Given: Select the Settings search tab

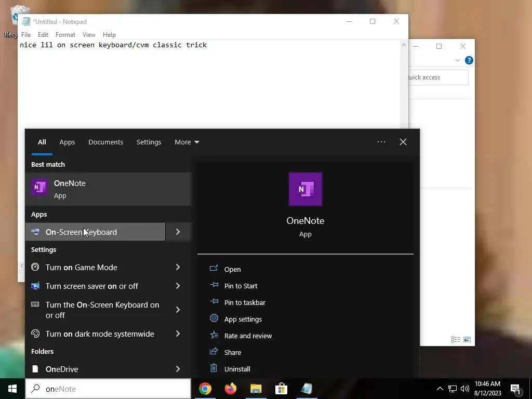Looking at the screenshot, I should click(x=149, y=142).
